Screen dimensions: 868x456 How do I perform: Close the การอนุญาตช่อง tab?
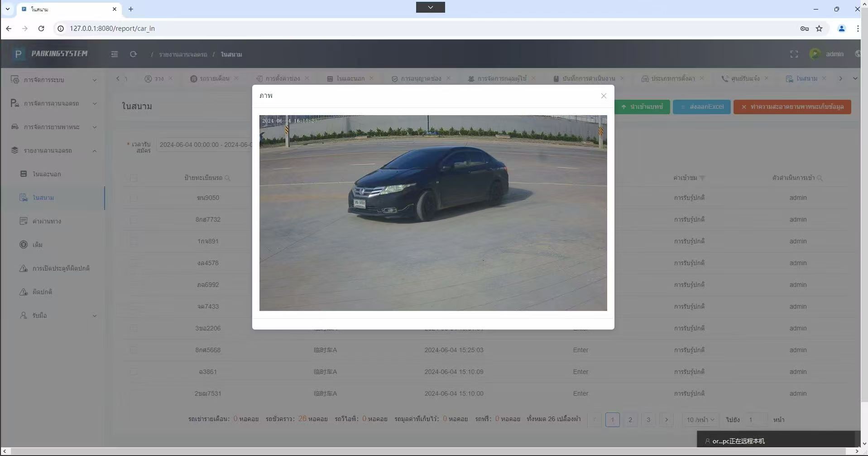tap(448, 78)
